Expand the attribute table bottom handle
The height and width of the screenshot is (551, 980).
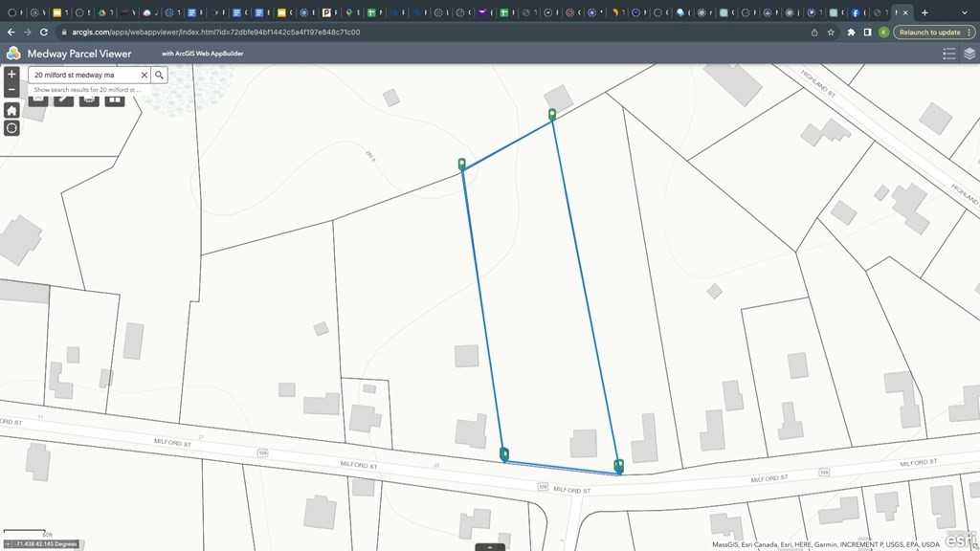(x=489, y=547)
